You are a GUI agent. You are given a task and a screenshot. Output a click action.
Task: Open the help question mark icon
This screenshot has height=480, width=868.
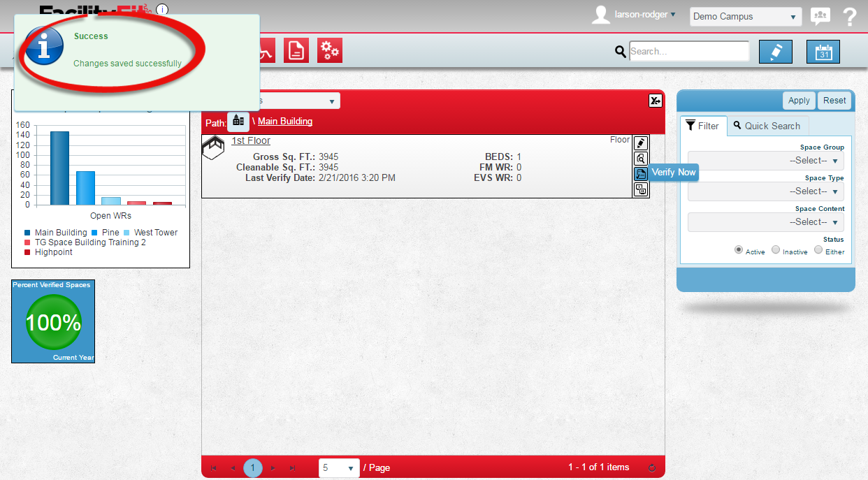click(849, 17)
